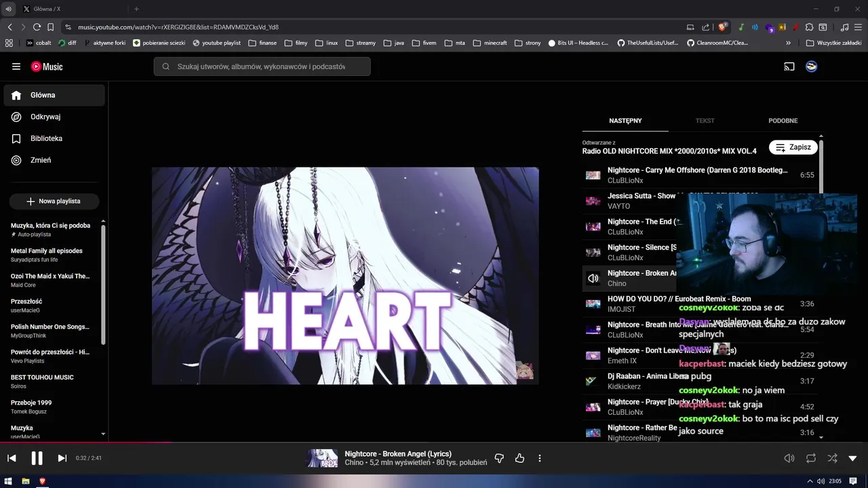The height and width of the screenshot is (488, 868).
Task: Play Dj Raaban - Anima Libera from queue
Action: tap(700, 381)
